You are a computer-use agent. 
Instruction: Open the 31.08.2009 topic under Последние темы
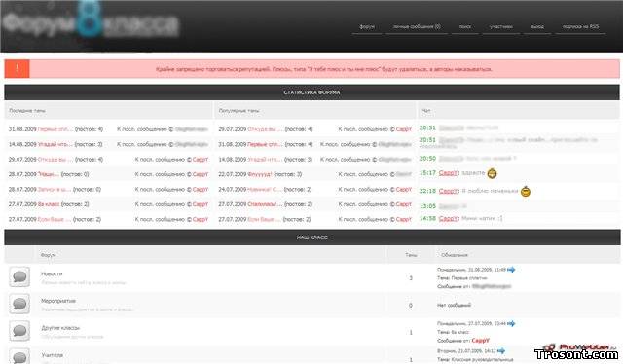coord(55,129)
